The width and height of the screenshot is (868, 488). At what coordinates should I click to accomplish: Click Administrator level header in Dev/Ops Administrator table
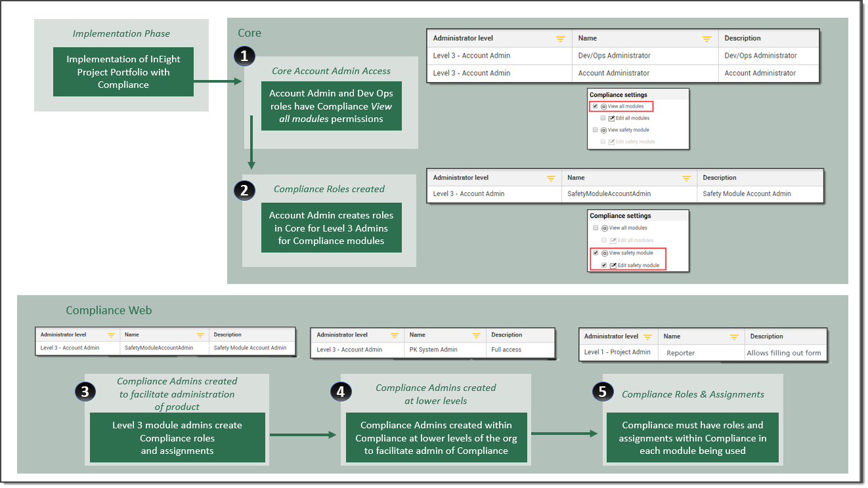(463, 39)
